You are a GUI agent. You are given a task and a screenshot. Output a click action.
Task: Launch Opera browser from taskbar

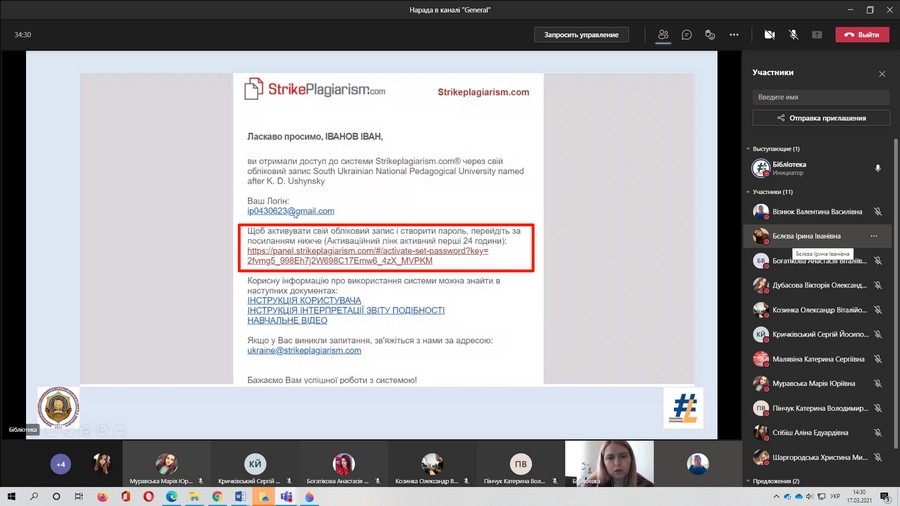tap(149, 496)
